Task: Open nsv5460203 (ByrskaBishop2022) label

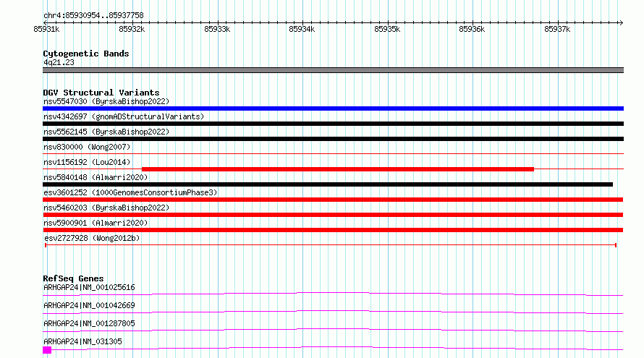Action: tap(106, 208)
